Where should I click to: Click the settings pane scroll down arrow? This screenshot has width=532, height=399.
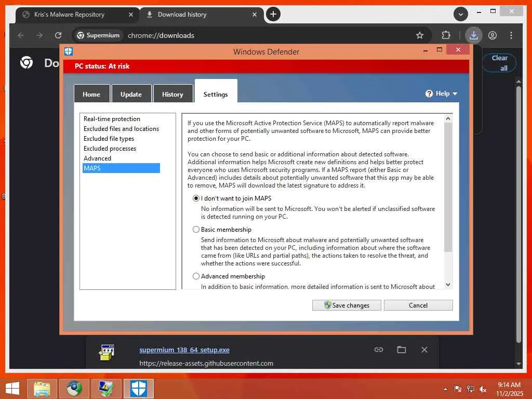[x=448, y=285]
